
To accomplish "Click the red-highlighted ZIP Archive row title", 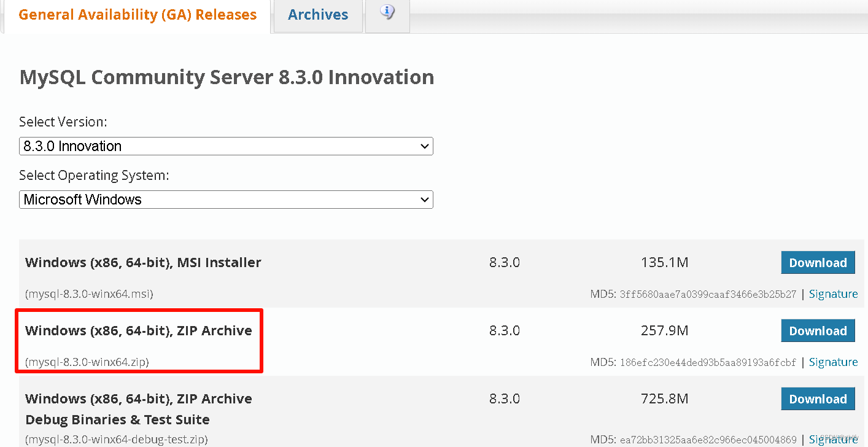I will coord(138,330).
